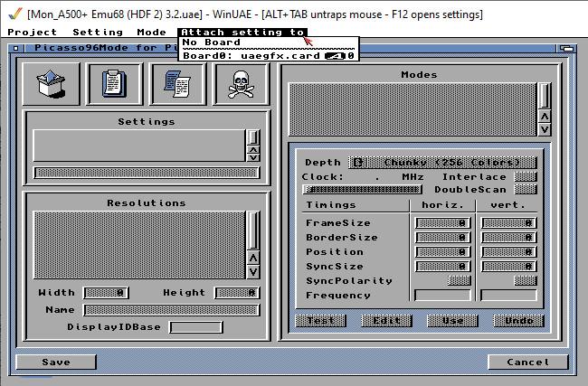Click the horizontal SyncSize field
Viewport: 588px width, 386px height.
coord(442,266)
